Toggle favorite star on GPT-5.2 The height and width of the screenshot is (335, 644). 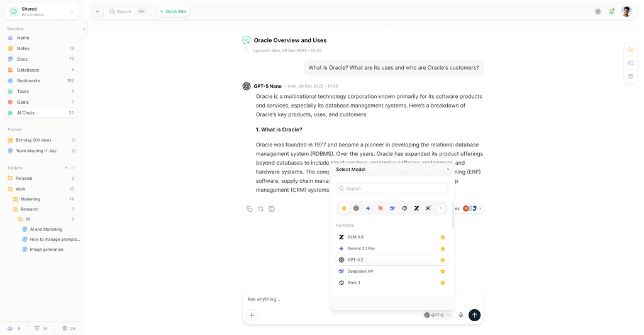[x=442, y=260]
